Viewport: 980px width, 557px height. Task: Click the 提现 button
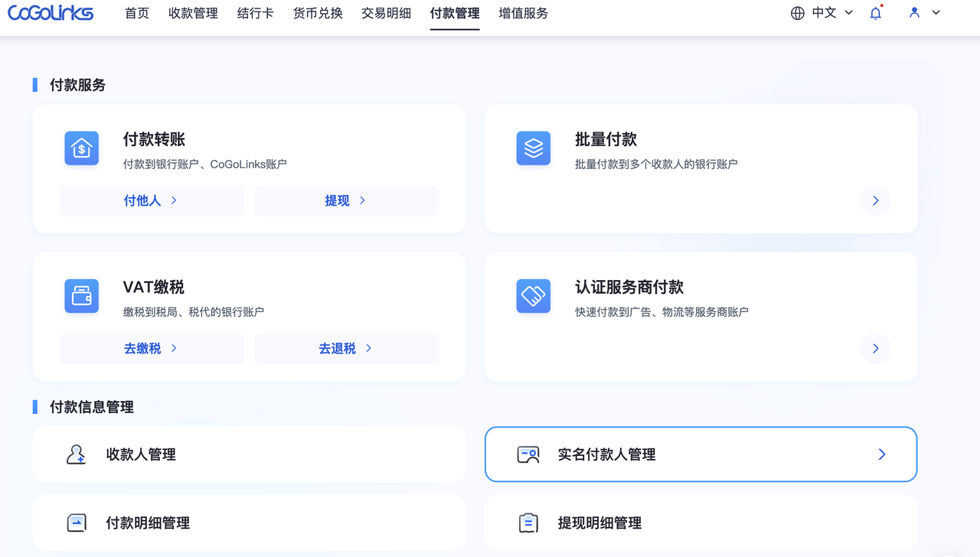[346, 200]
